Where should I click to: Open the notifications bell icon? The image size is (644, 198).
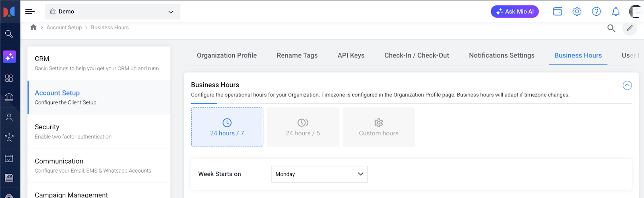click(x=615, y=12)
